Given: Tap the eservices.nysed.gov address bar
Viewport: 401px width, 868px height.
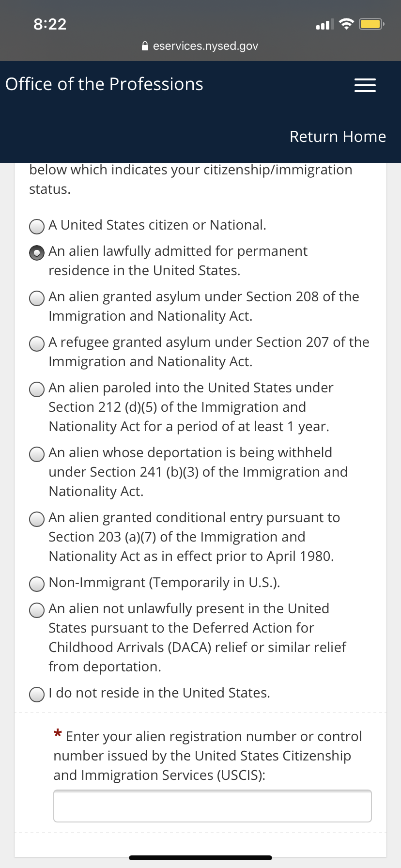Looking at the screenshot, I should click(x=200, y=46).
